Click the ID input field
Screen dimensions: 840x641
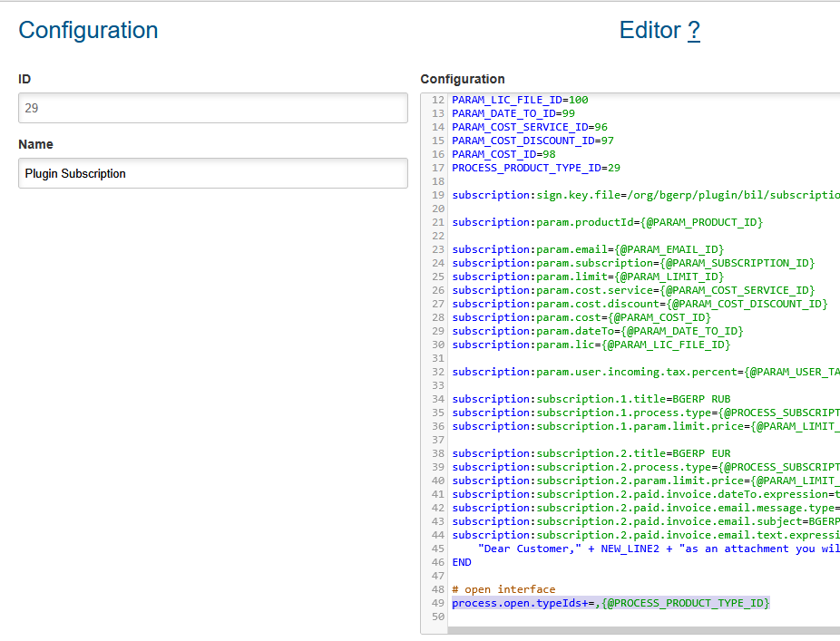coord(212,108)
